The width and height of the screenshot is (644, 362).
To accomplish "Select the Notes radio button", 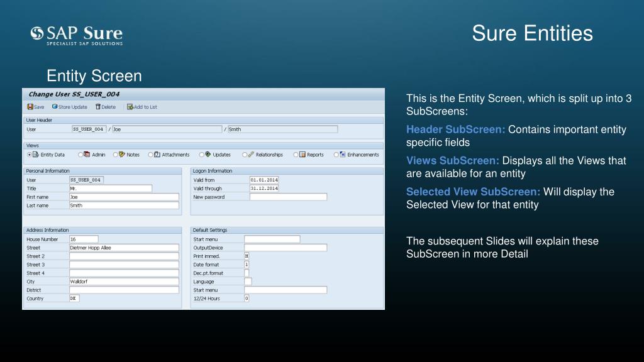I will 116,155.
